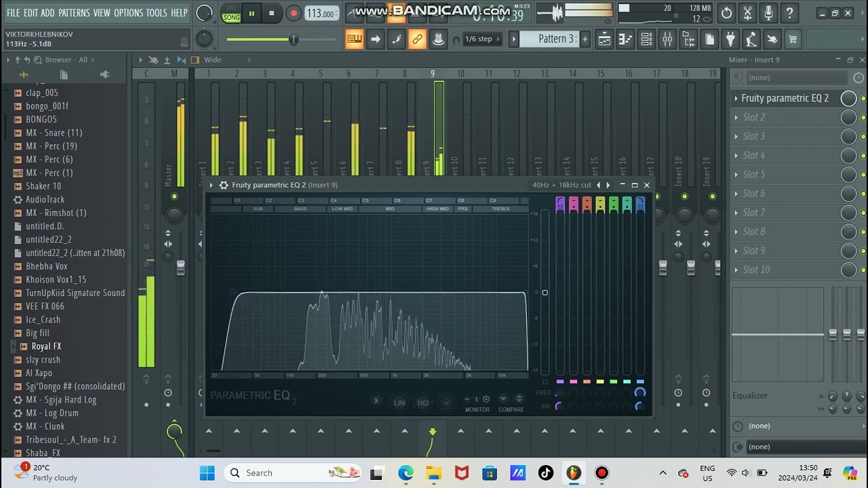Screen dimensions: 868x488
Task: Open the TOOLS menu
Action: click(x=157, y=13)
